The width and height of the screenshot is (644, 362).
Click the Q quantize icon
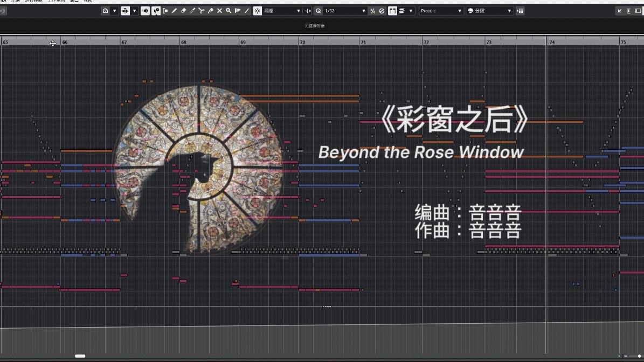(318, 11)
